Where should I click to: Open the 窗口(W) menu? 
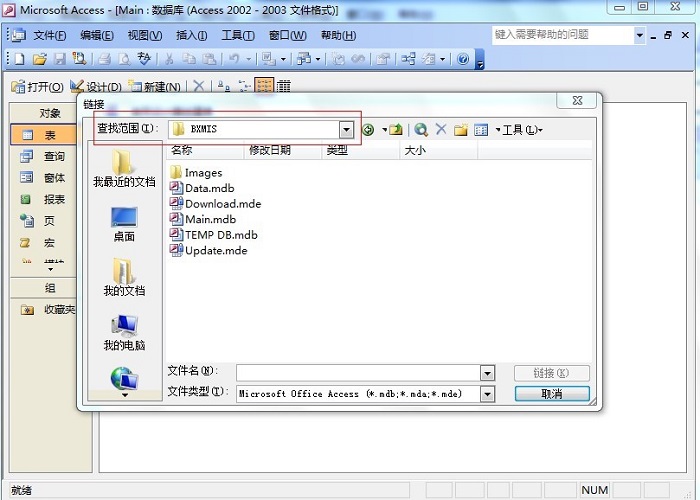(x=288, y=35)
